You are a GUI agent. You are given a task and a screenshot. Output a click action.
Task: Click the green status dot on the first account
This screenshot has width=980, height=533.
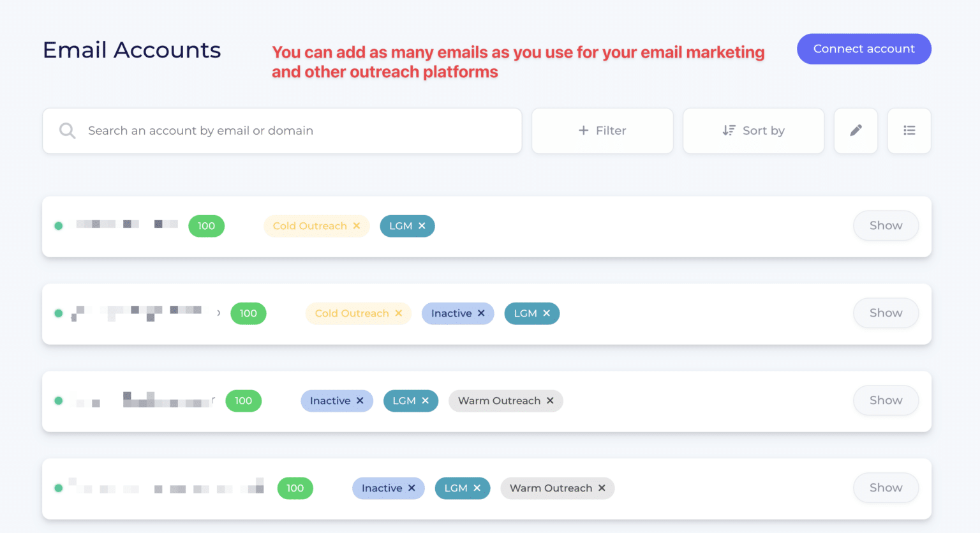[59, 225]
